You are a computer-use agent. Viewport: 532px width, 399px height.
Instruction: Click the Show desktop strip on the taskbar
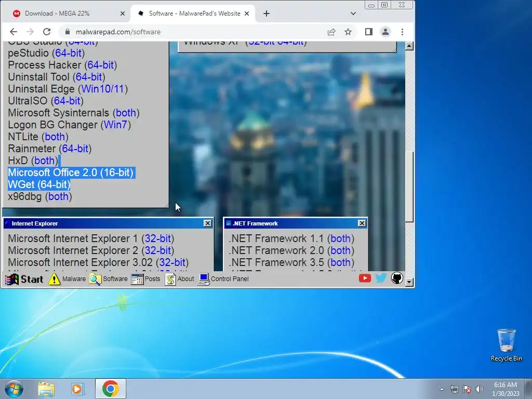[528, 389]
